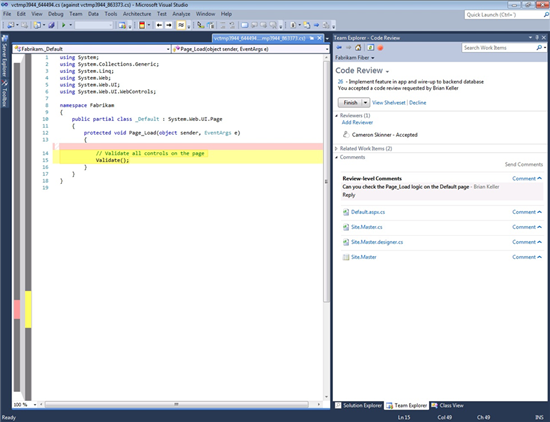
Task: Open the Architecture menu
Action: tap(137, 14)
